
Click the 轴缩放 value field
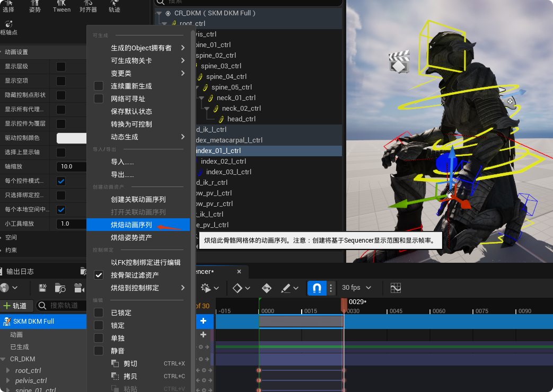(72, 167)
